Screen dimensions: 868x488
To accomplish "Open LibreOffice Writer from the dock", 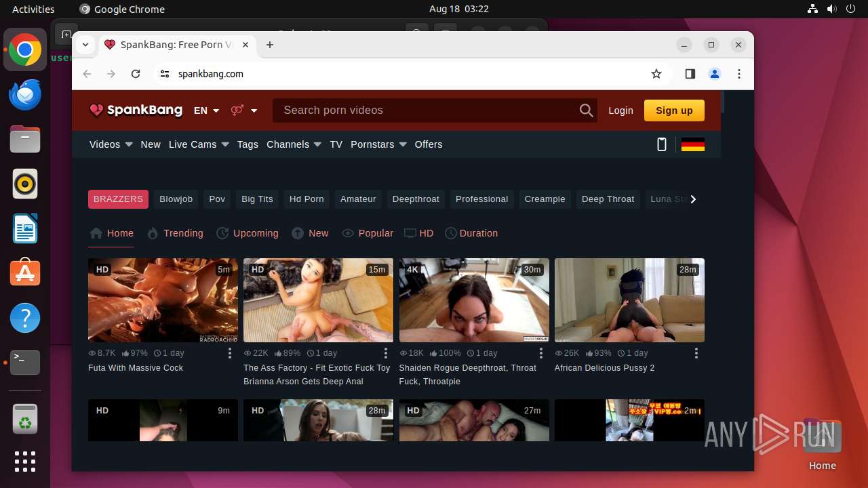I will 25,228.
